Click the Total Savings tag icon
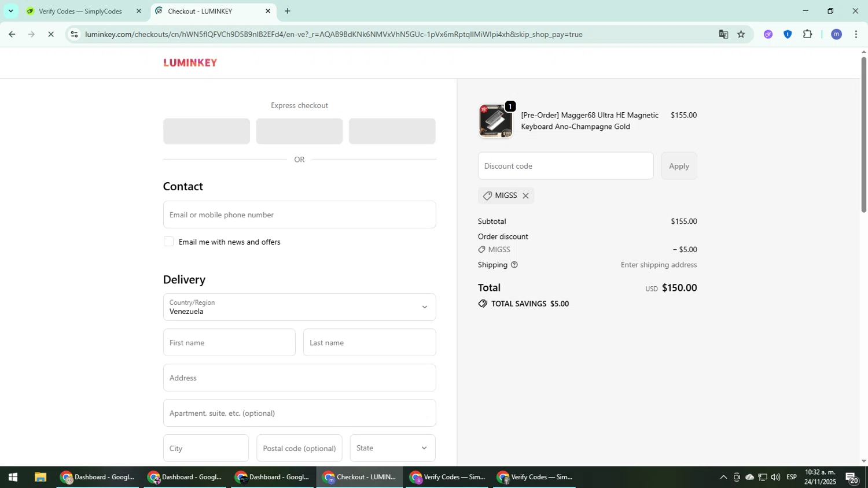Viewport: 868px width, 488px height. [483, 304]
